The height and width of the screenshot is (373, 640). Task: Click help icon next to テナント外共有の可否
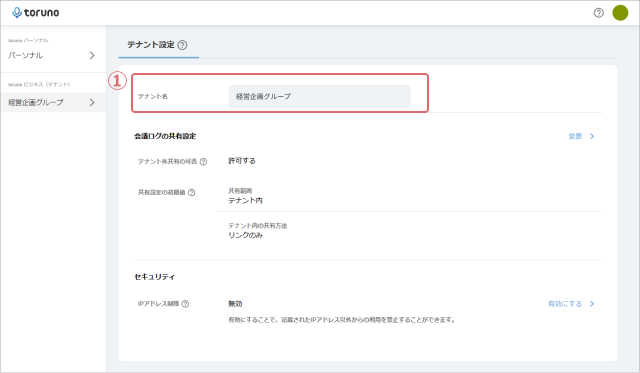(x=203, y=162)
